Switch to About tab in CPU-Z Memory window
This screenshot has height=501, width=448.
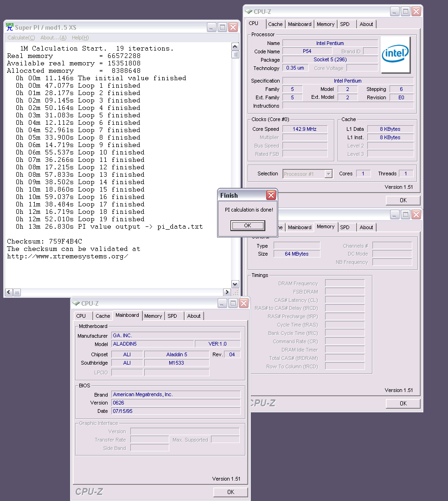(366, 227)
